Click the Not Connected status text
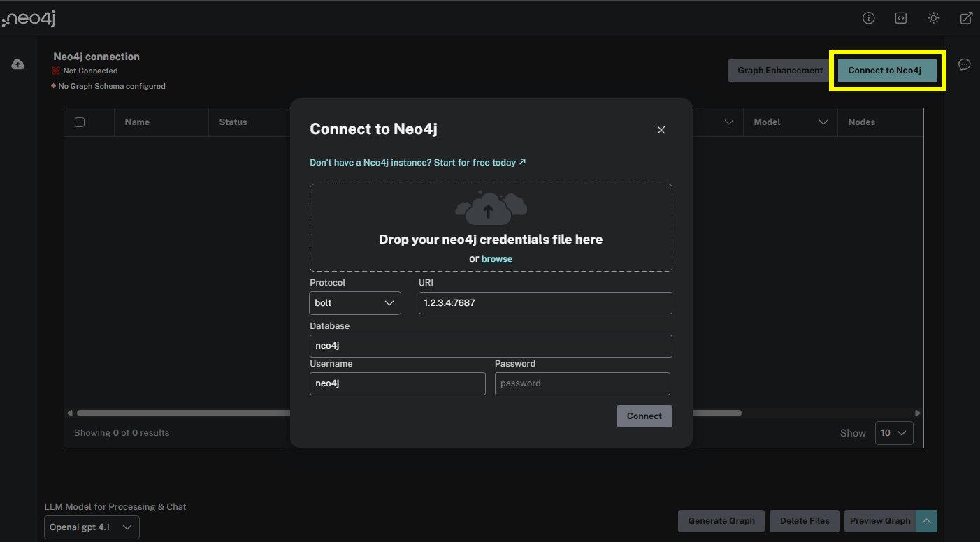Screen dimensions: 980x542 (90, 71)
